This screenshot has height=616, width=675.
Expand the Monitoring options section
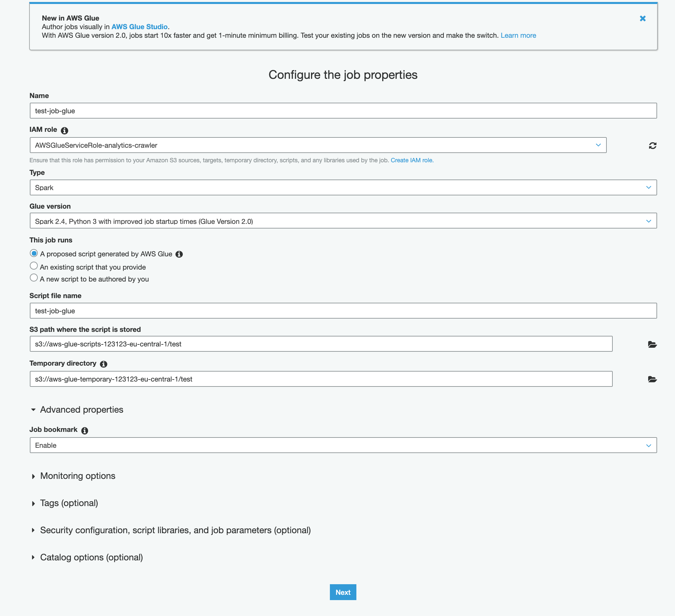(78, 476)
